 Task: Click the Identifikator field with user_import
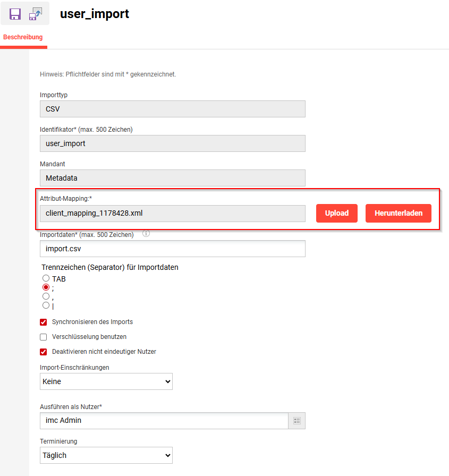172,143
